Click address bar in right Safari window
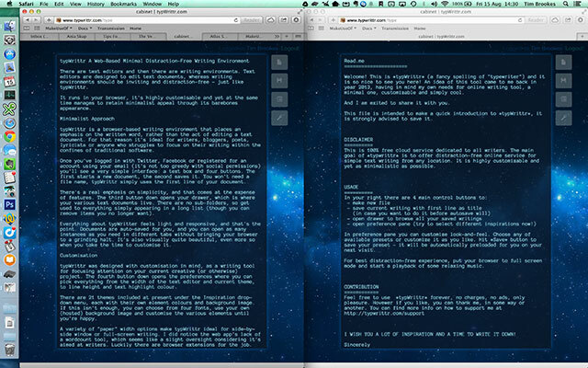The height and width of the screenshot is (368, 588). pos(432,20)
